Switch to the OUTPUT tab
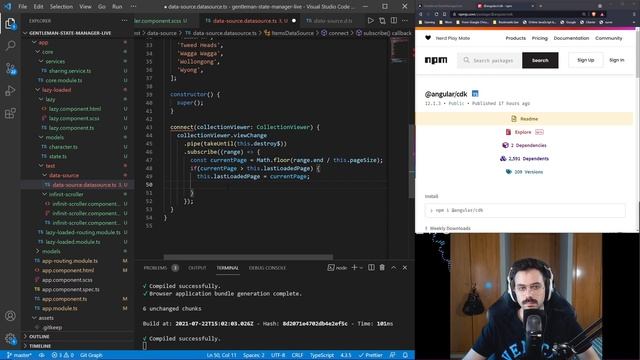This screenshot has height=360, width=640. 197,268
